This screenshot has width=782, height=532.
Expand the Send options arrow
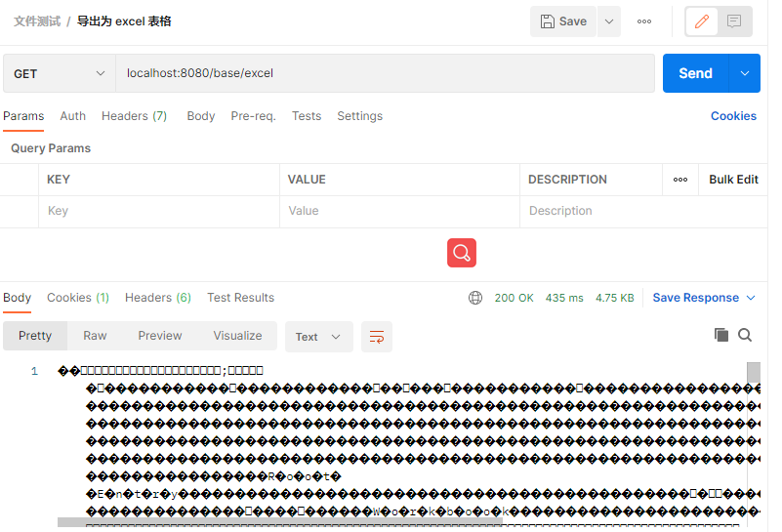coord(745,73)
